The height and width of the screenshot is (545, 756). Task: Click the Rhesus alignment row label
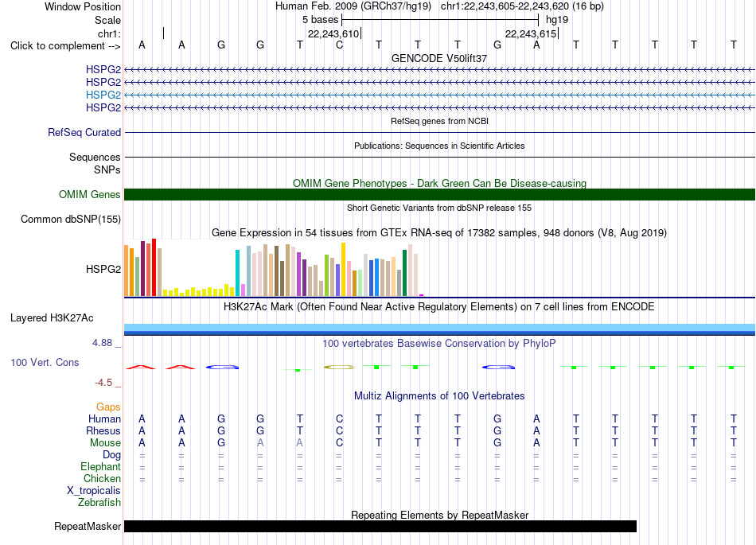tap(103, 430)
